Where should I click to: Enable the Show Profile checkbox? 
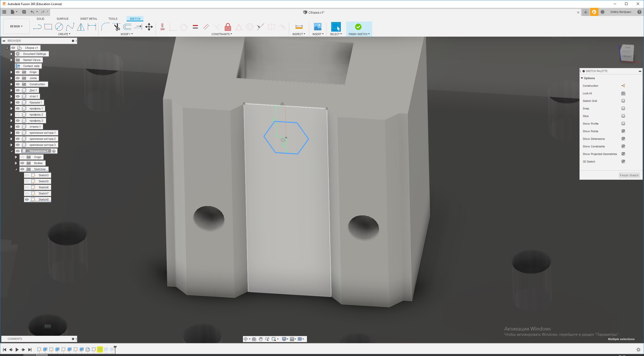point(623,124)
